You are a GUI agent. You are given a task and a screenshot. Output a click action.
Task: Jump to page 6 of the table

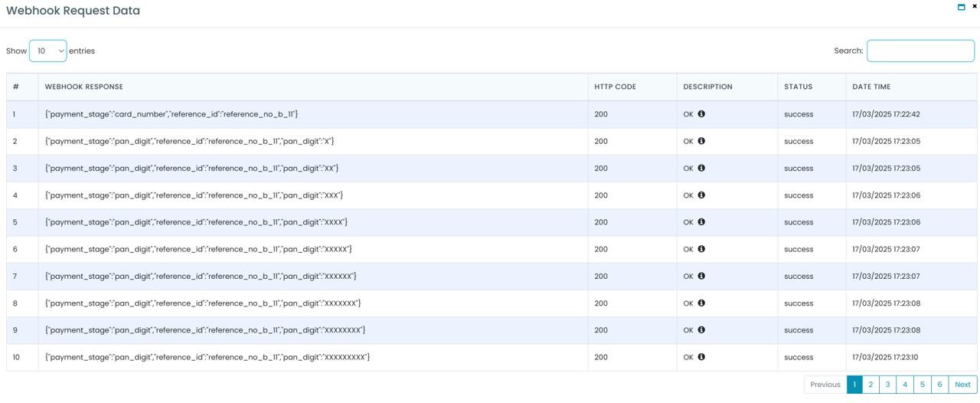pyautogui.click(x=939, y=385)
